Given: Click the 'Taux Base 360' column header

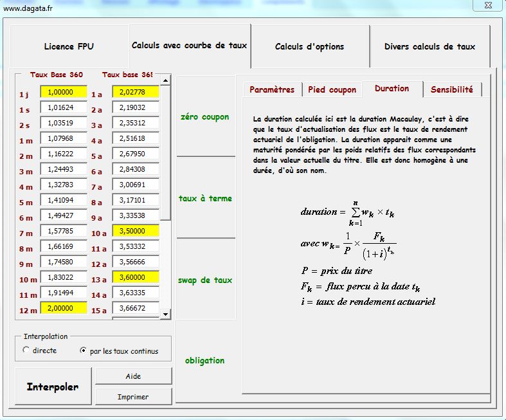Looking at the screenshot, I should point(57,75).
